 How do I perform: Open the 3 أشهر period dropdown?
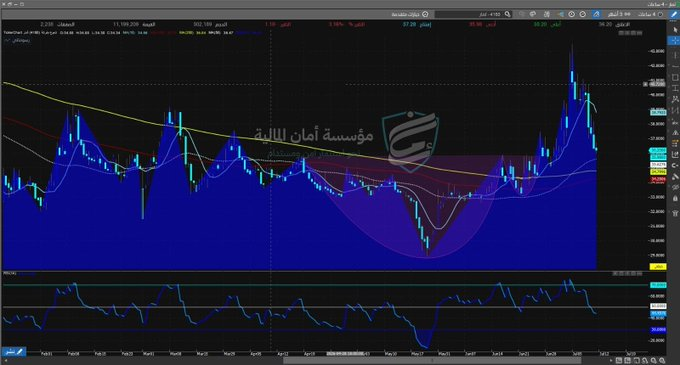(x=619, y=14)
